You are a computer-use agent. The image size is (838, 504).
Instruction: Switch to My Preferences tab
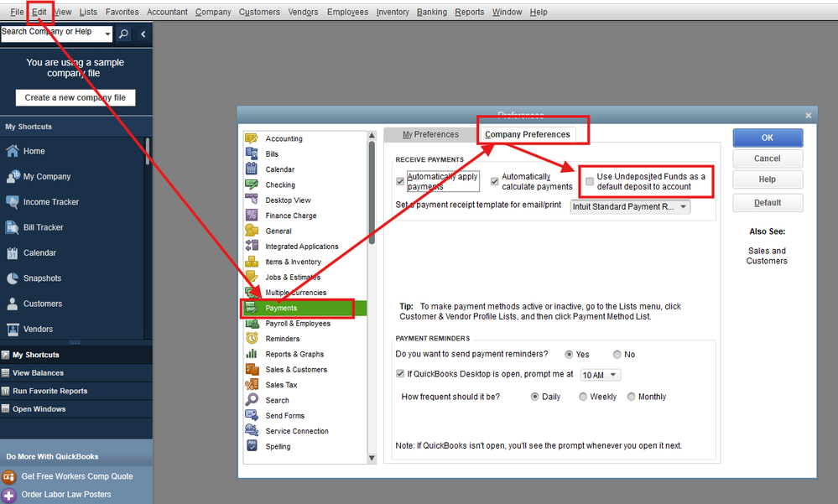430,135
